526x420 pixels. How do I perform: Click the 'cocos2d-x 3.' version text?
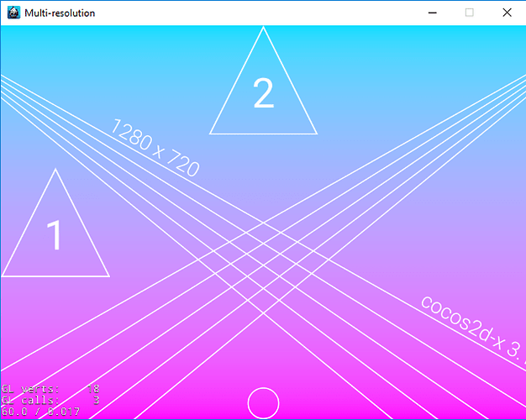[474, 330]
